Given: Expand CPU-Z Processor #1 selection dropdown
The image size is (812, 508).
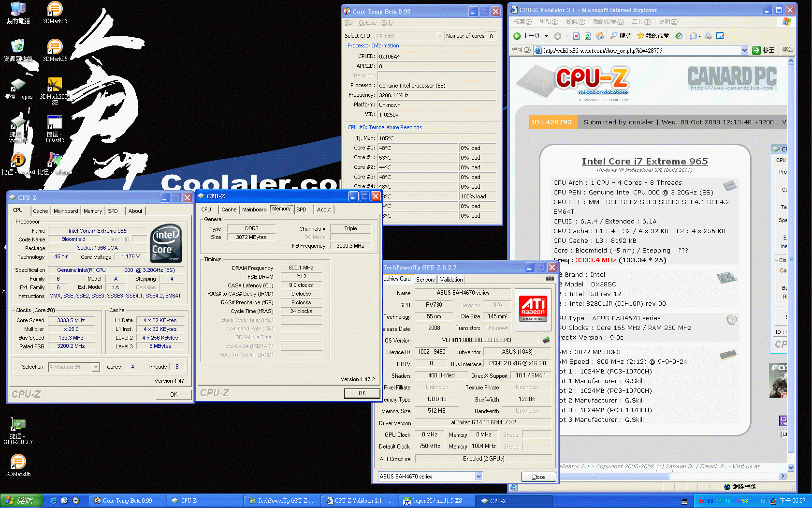Looking at the screenshot, I should 96,367.
